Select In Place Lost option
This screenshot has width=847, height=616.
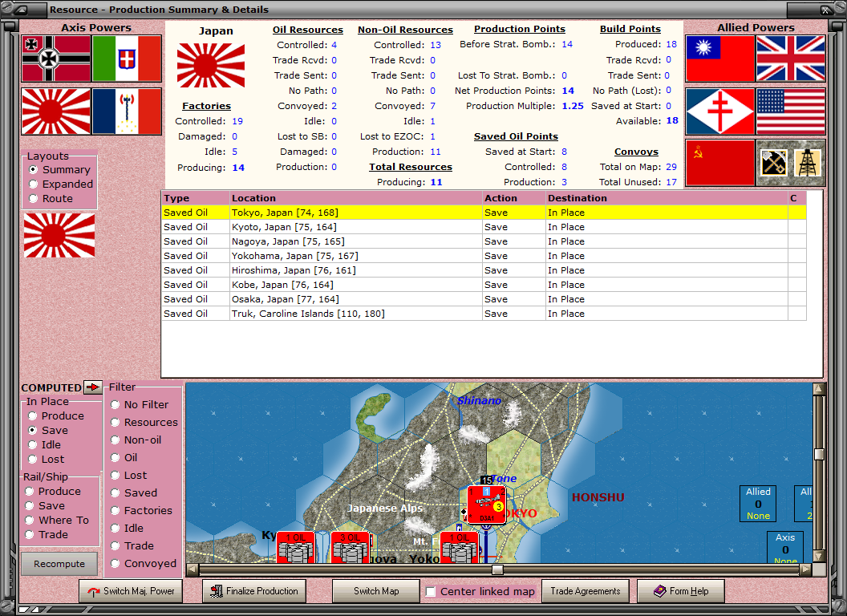[x=46, y=460]
